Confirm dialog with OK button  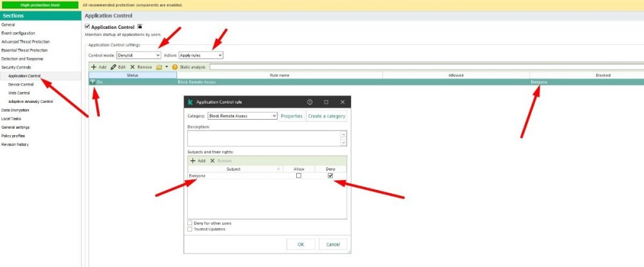(x=301, y=244)
